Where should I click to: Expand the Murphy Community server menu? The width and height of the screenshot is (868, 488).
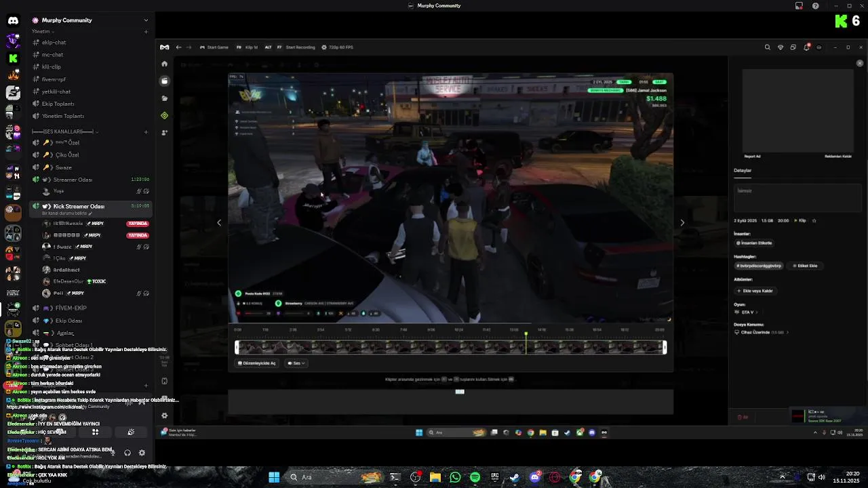[x=146, y=20]
